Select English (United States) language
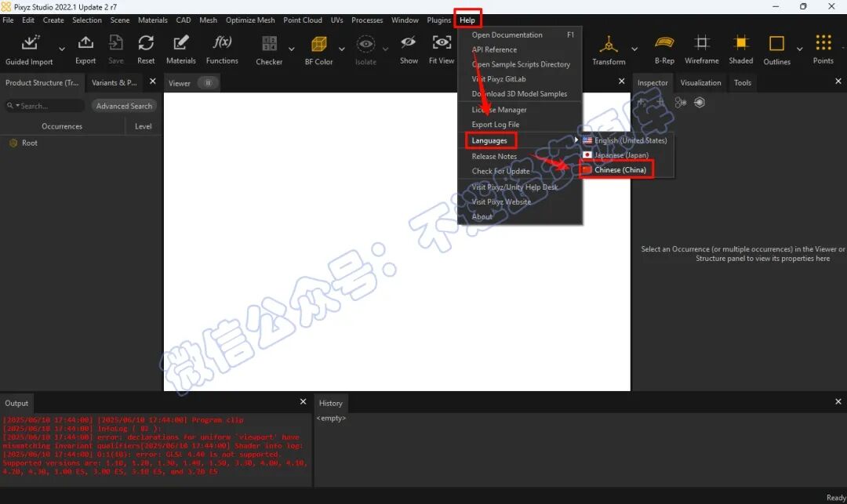 (x=631, y=140)
